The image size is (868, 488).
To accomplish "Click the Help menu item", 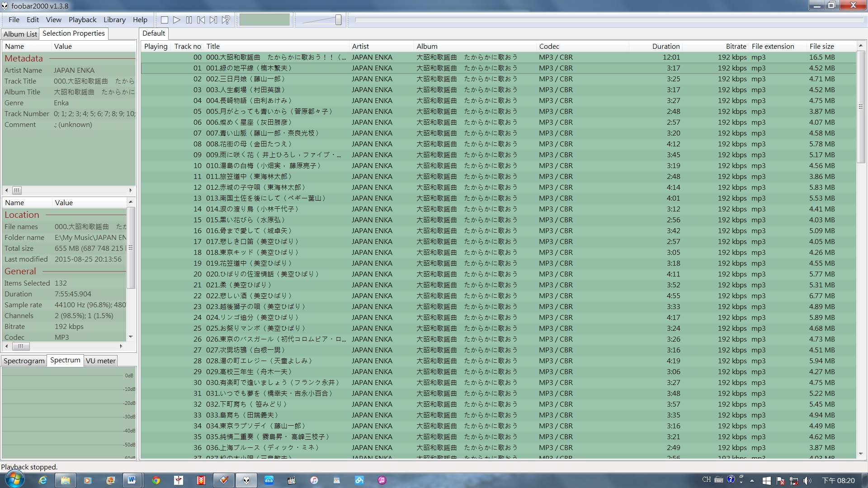I will click(x=140, y=20).
